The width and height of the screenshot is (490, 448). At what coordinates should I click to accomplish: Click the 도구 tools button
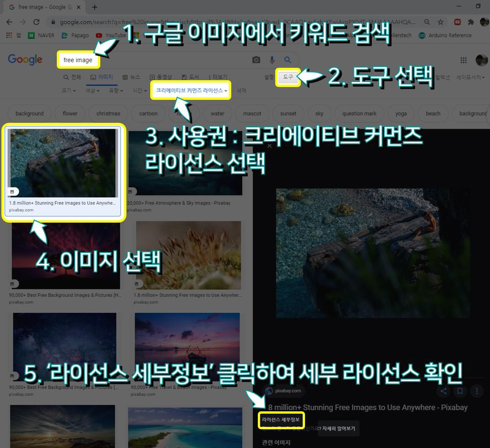coord(288,77)
